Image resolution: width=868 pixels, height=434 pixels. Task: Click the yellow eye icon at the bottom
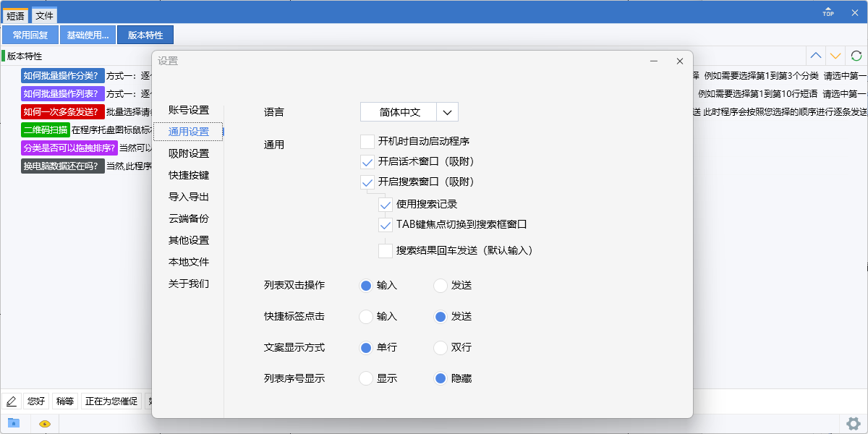coord(43,424)
